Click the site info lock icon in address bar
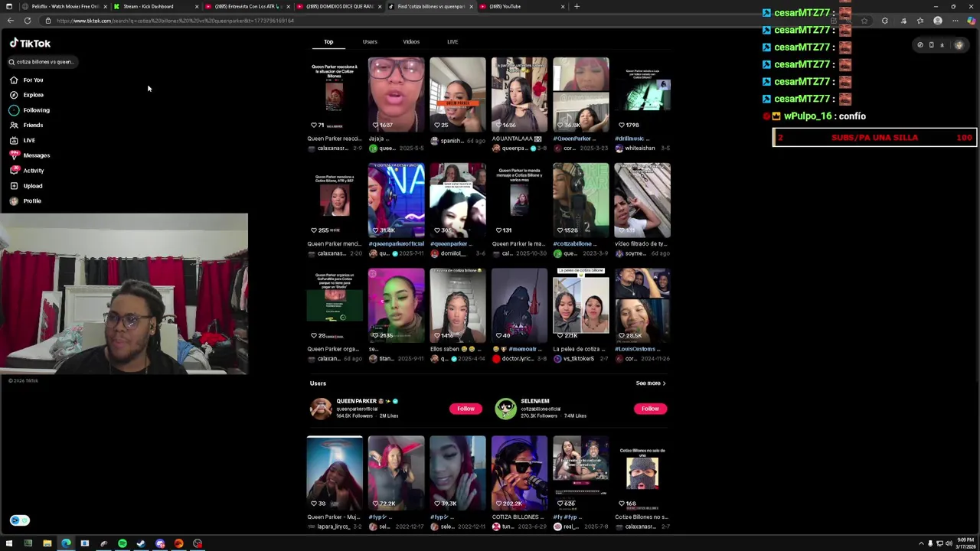The image size is (980, 551). [48, 21]
